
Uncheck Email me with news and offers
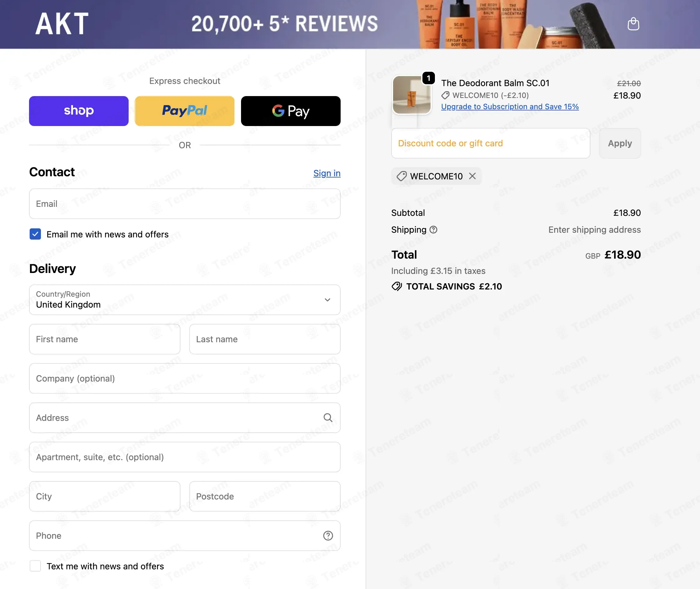pyautogui.click(x=35, y=234)
